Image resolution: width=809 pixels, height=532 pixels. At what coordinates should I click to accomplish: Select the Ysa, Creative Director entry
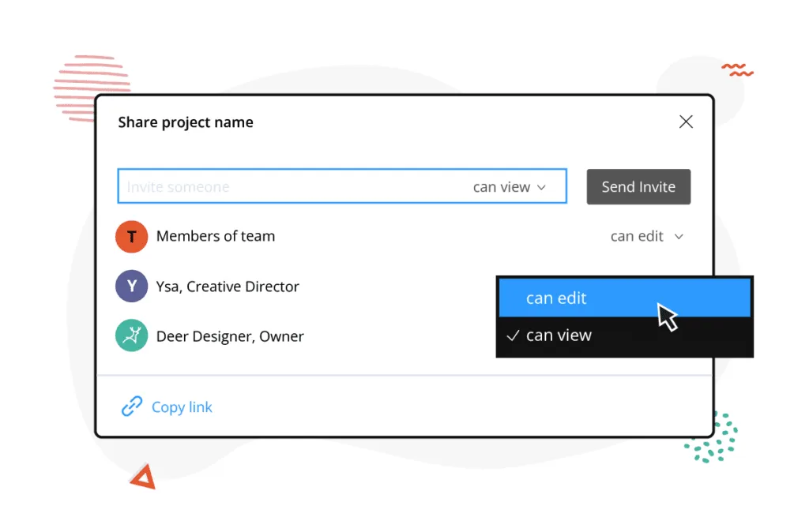point(228,287)
